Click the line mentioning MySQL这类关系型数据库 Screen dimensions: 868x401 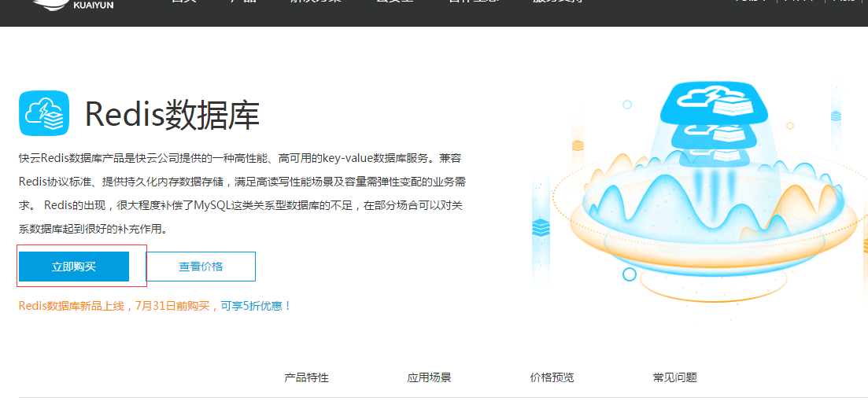tap(240, 205)
